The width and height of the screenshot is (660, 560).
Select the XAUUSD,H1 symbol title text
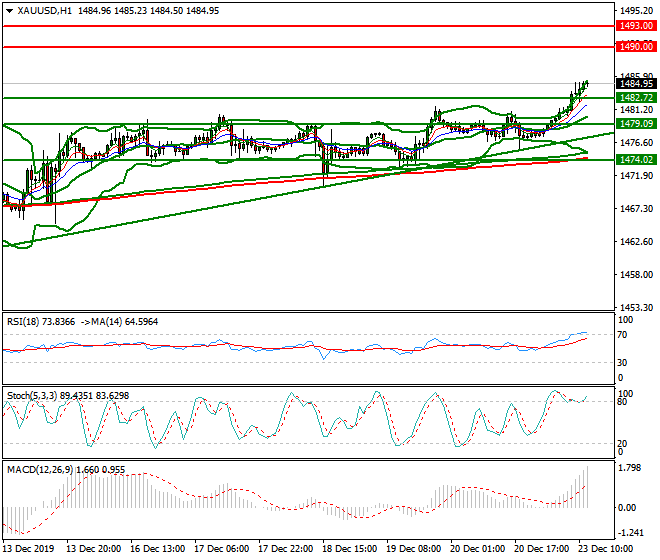tap(45, 11)
